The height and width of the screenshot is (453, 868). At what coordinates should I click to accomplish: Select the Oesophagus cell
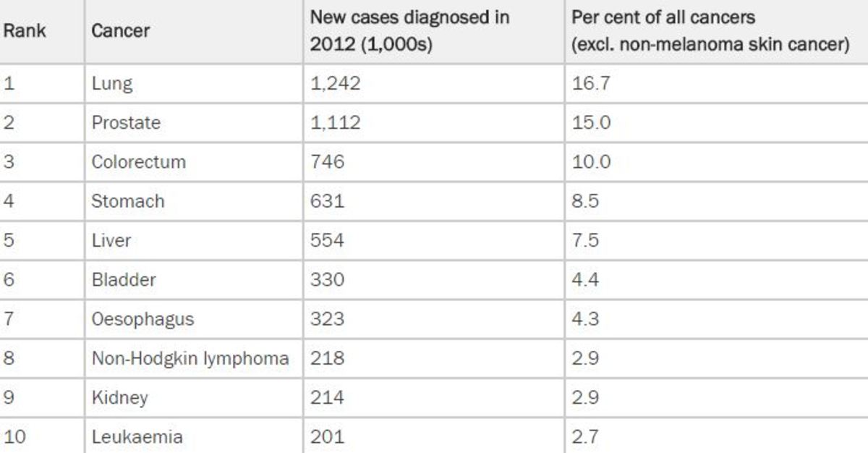tap(142, 318)
